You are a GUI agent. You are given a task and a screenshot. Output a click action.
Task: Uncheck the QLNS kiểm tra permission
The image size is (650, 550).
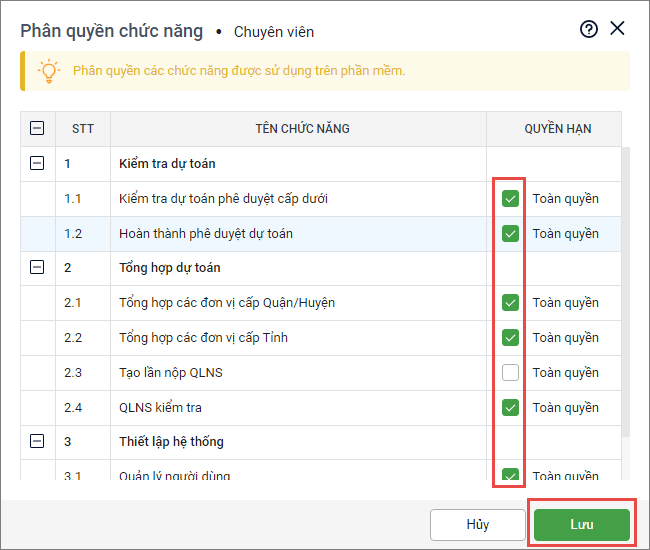pyautogui.click(x=510, y=407)
